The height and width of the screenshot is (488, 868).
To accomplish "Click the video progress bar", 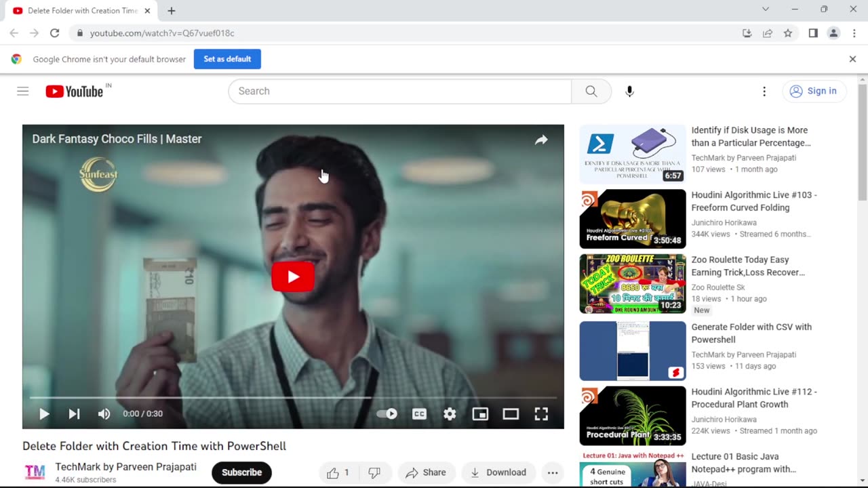I will pyautogui.click(x=293, y=398).
